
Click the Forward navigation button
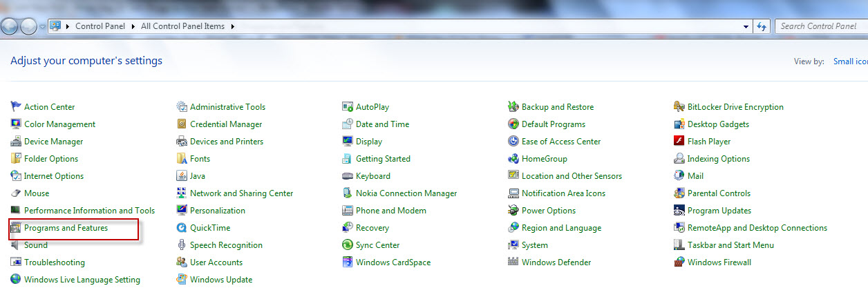pos(28,26)
